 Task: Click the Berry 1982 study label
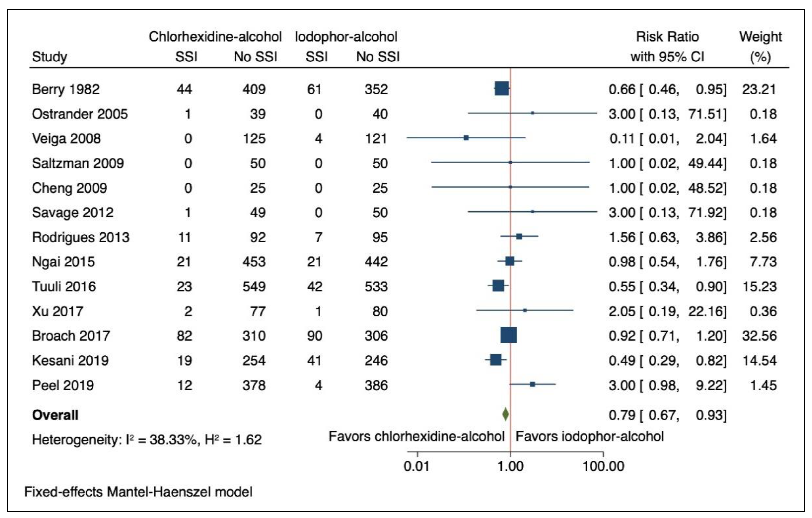(x=66, y=89)
